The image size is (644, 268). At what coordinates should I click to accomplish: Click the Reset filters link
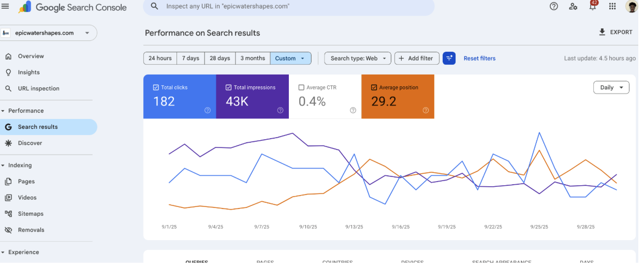(479, 58)
